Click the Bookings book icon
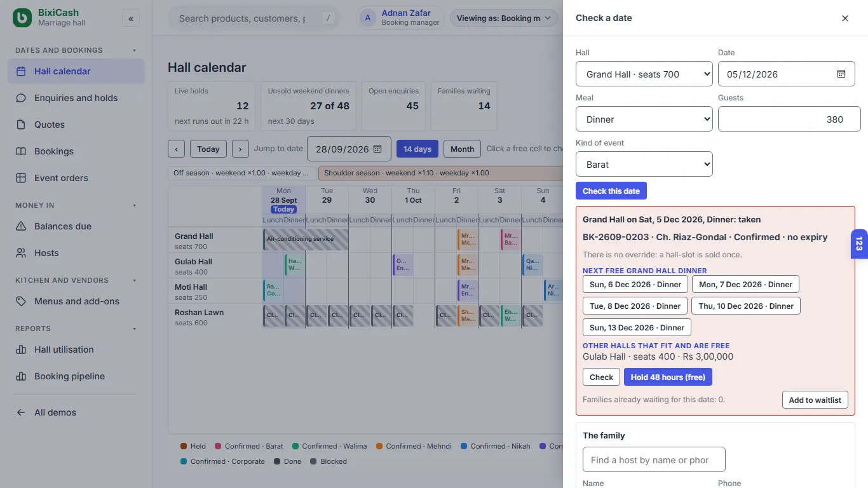This screenshot has height=488, width=868. click(21, 151)
